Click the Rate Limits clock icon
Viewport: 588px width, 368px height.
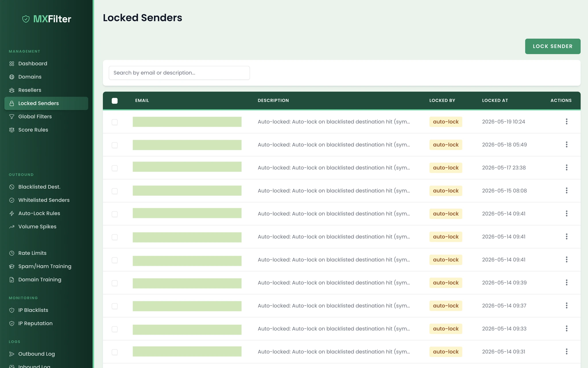coord(12,253)
